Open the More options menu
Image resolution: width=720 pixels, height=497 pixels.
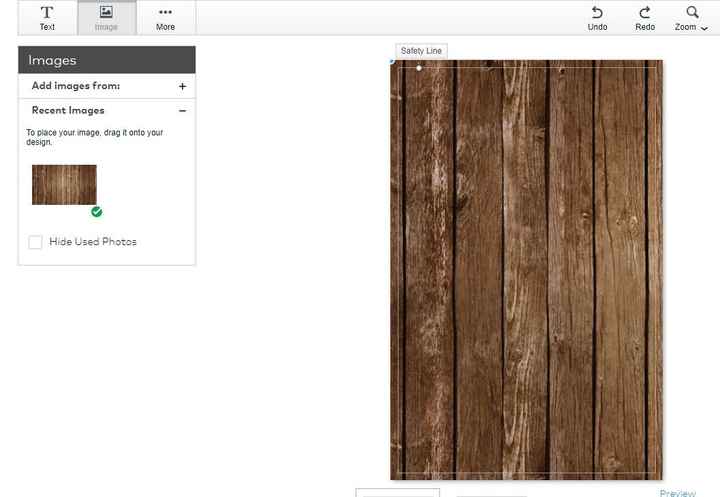[x=165, y=18]
